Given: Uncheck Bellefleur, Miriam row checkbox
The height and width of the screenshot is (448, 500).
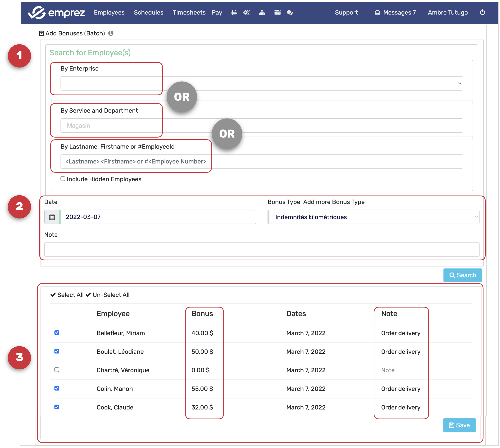Looking at the screenshot, I should coord(57,332).
